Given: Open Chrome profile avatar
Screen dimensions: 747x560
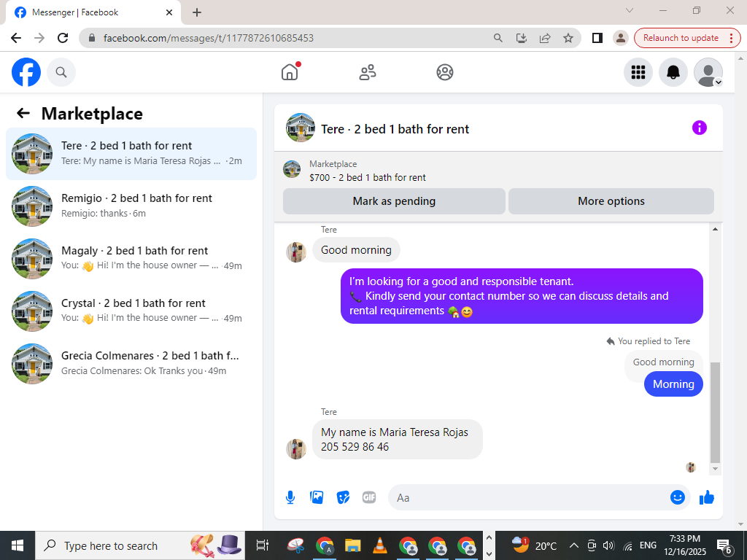Looking at the screenshot, I should click(x=620, y=38).
